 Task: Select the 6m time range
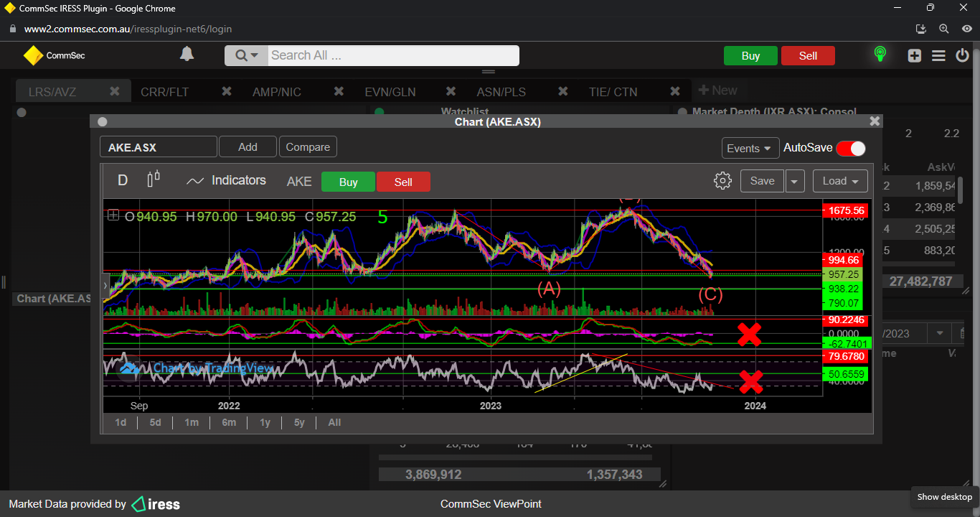click(x=229, y=422)
